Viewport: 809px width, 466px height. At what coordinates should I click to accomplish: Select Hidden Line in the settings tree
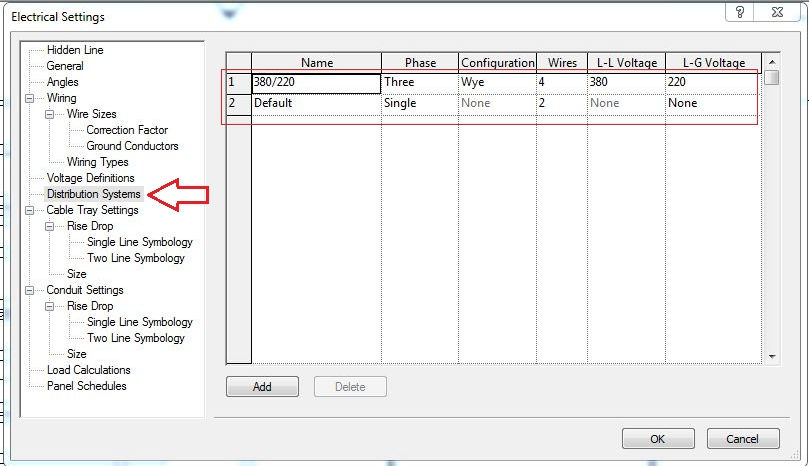click(x=75, y=50)
